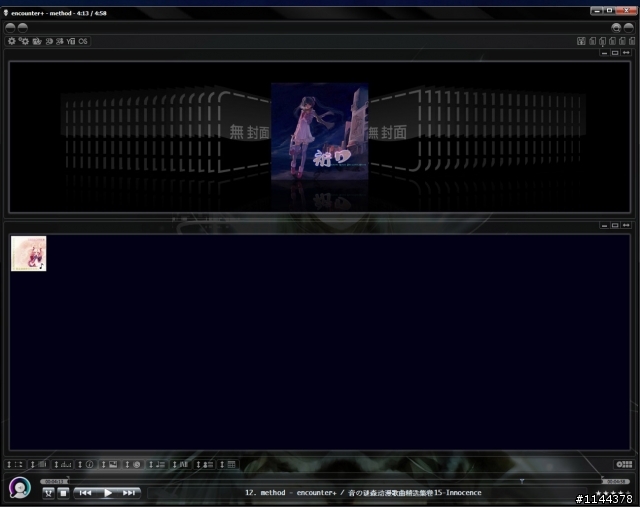640x507 pixels.
Task: Click the 'YE' toolbar icon
Action: pos(71,41)
